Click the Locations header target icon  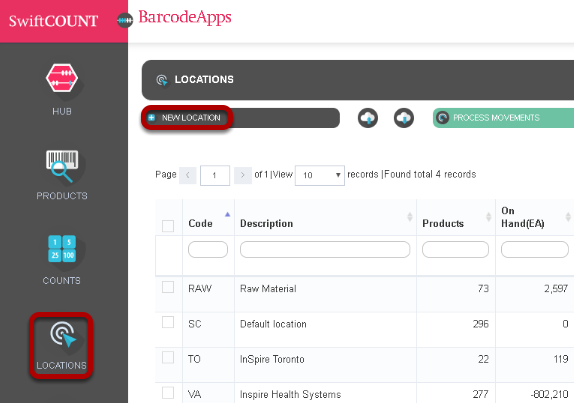(161, 80)
